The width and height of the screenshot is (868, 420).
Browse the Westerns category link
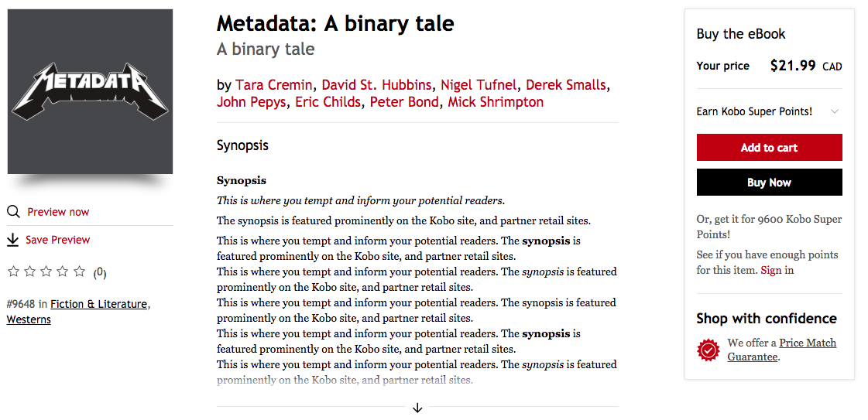pos(29,319)
